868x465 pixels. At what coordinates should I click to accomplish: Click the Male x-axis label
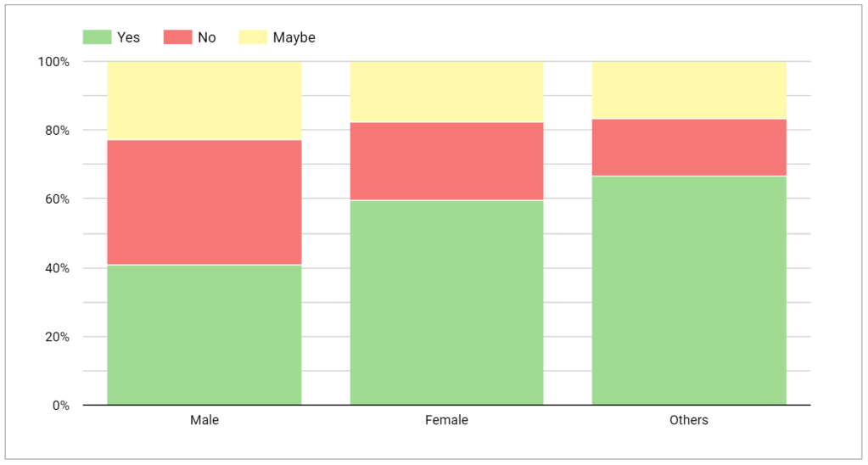click(204, 420)
